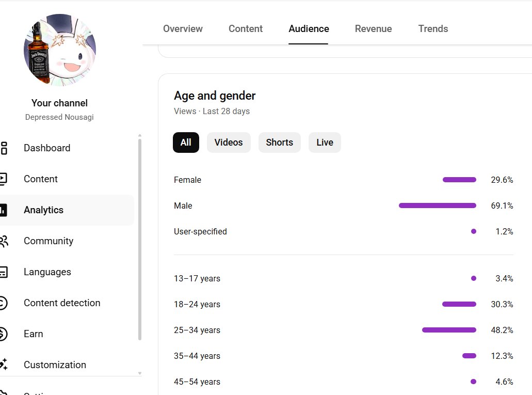Click the Languages subtitles icon

(x=4, y=272)
